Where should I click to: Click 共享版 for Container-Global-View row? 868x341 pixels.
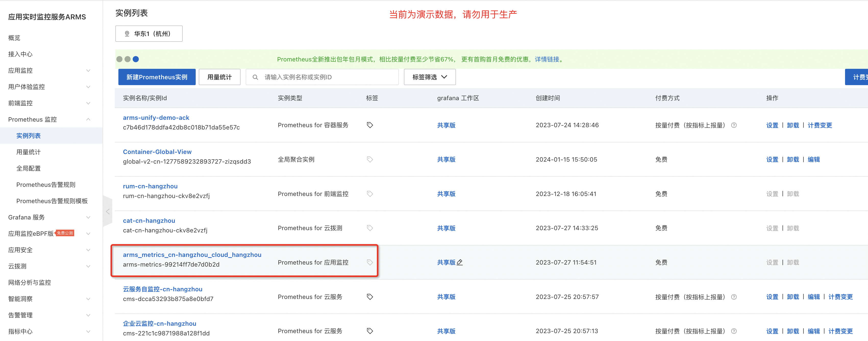pyautogui.click(x=446, y=160)
